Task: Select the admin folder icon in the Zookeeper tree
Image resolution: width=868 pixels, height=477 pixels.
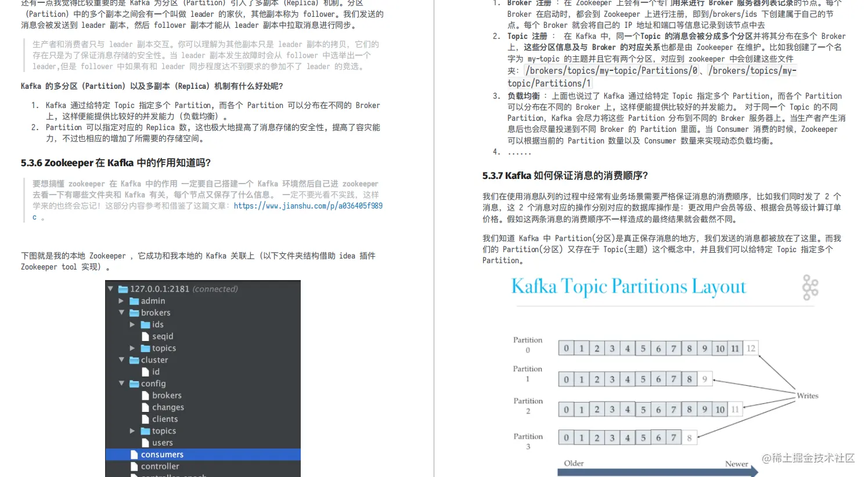Action: 134,300
